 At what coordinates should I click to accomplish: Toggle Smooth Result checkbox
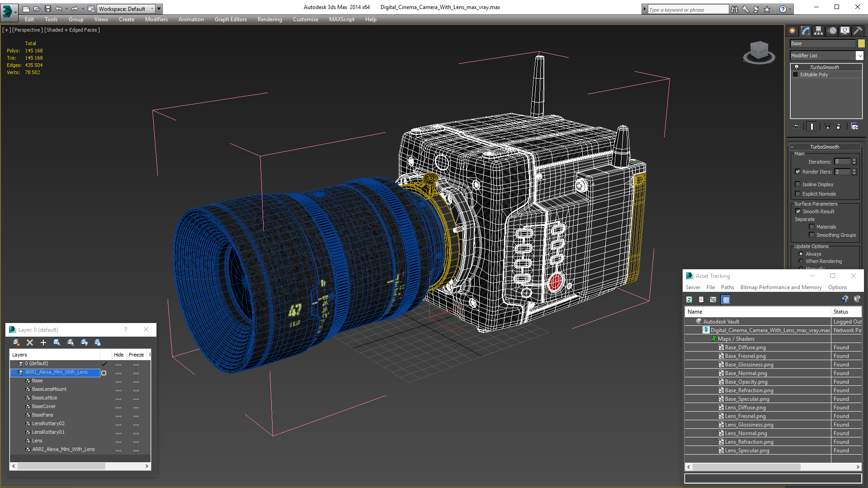pyautogui.click(x=798, y=211)
